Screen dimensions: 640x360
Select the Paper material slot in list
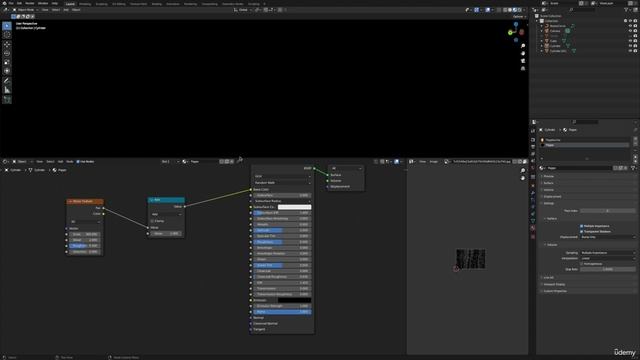(584, 145)
